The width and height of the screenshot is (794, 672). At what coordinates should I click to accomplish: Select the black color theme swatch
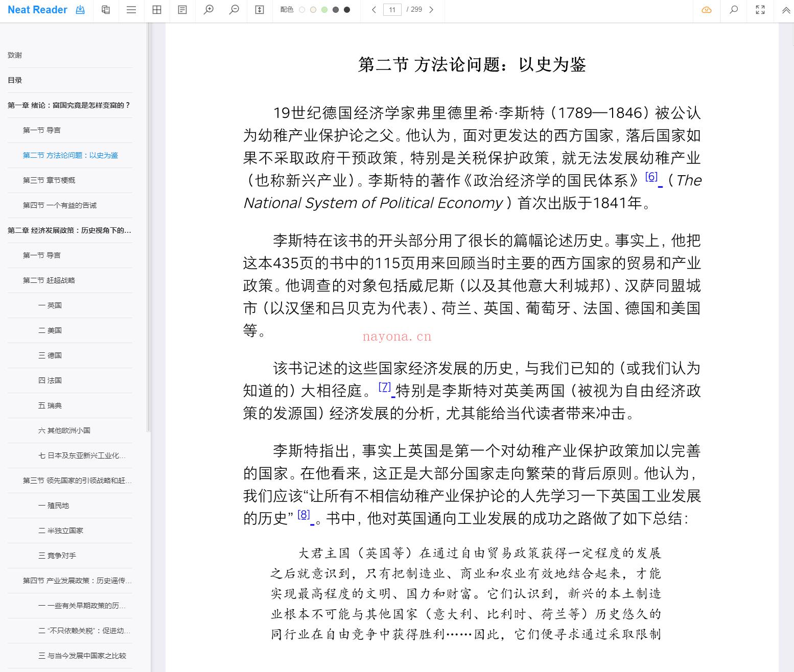[x=347, y=10]
